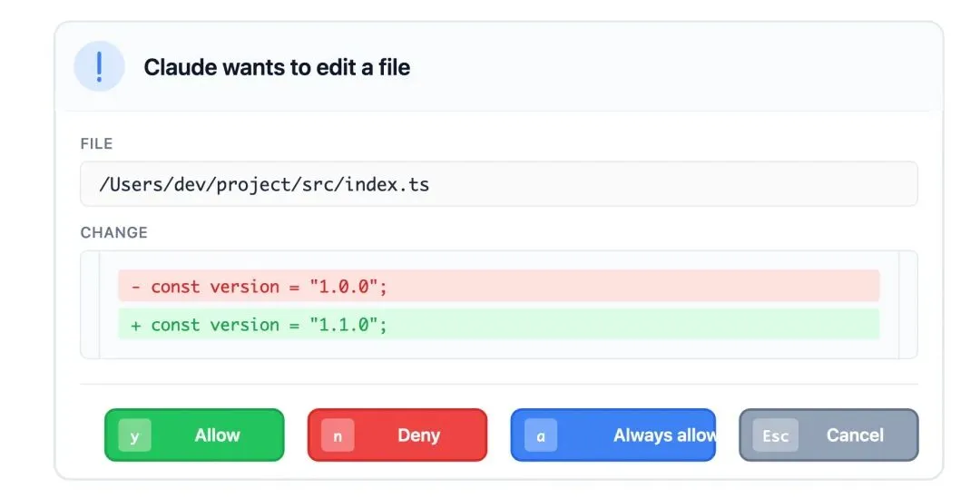The height and width of the screenshot is (498, 980).
Task: Approve the edit with the Allow button
Action: pos(194,435)
